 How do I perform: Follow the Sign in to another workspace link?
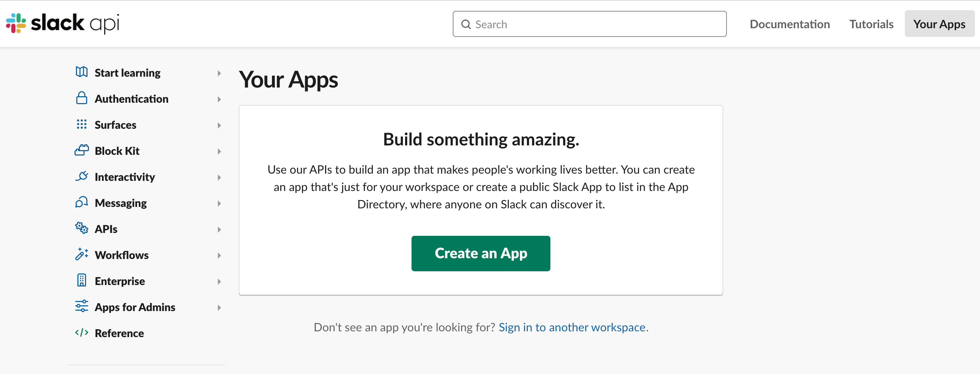pyautogui.click(x=571, y=327)
